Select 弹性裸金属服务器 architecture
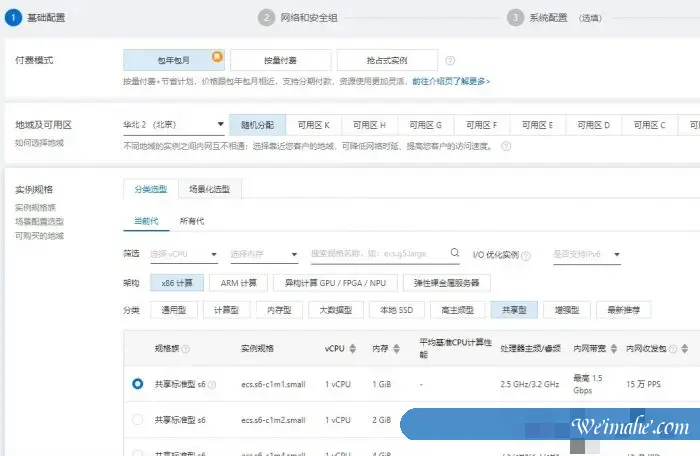This screenshot has width=700, height=456. point(446,283)
